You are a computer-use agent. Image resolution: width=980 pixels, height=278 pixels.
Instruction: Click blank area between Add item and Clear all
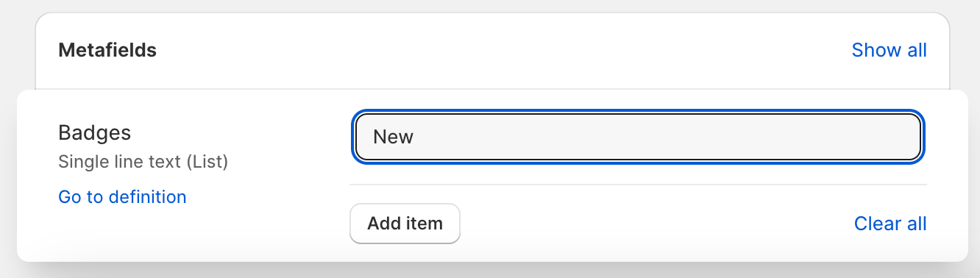click(655, 224)
